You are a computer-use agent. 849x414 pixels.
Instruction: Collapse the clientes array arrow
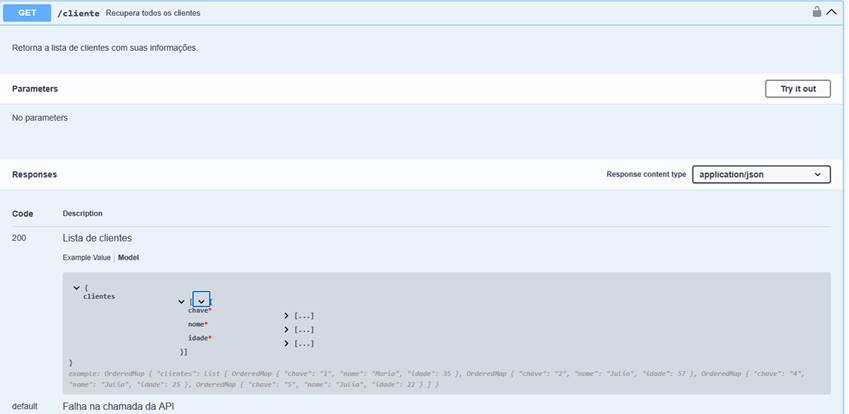point(181,300)
